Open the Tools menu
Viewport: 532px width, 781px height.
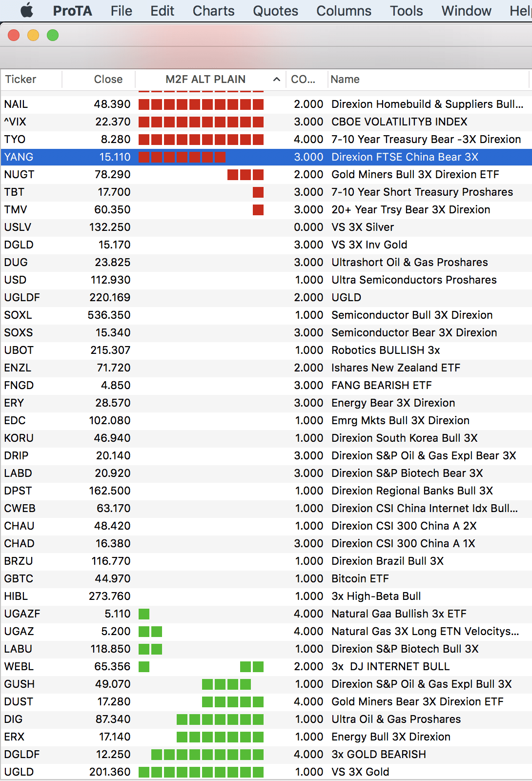pos(406,11)
